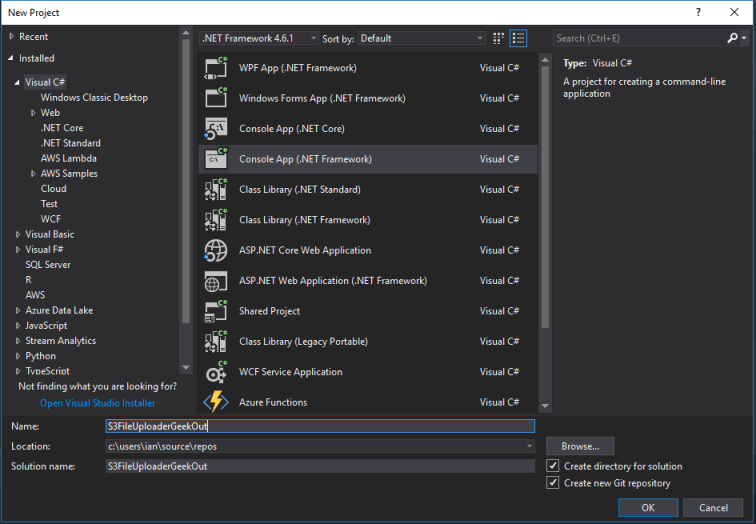Screen dimensions: 756x524
Task: Open the Sort by Default dropdown
Action: coord(421,38)
